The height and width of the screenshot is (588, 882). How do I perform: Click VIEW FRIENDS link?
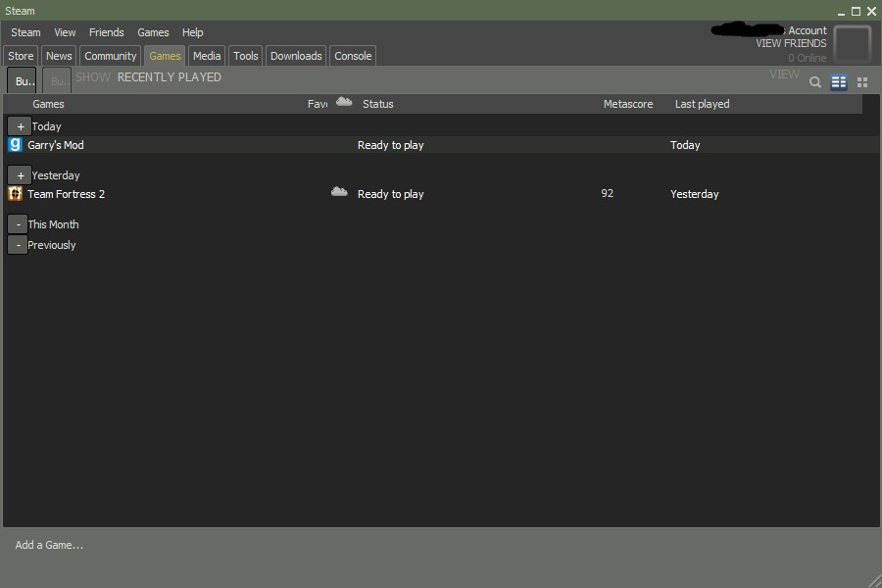coord(791,43)
